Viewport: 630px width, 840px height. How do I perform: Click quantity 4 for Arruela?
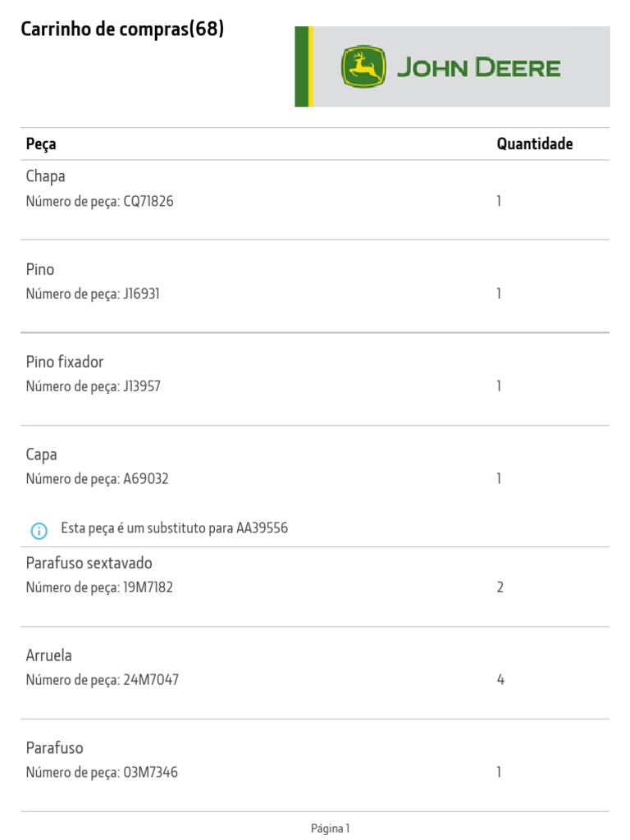500,680
